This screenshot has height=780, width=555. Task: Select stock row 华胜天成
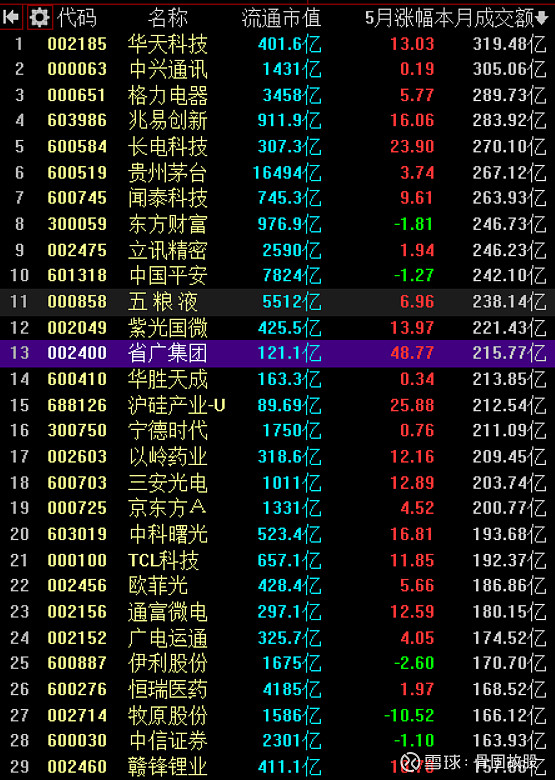[278, 379]
